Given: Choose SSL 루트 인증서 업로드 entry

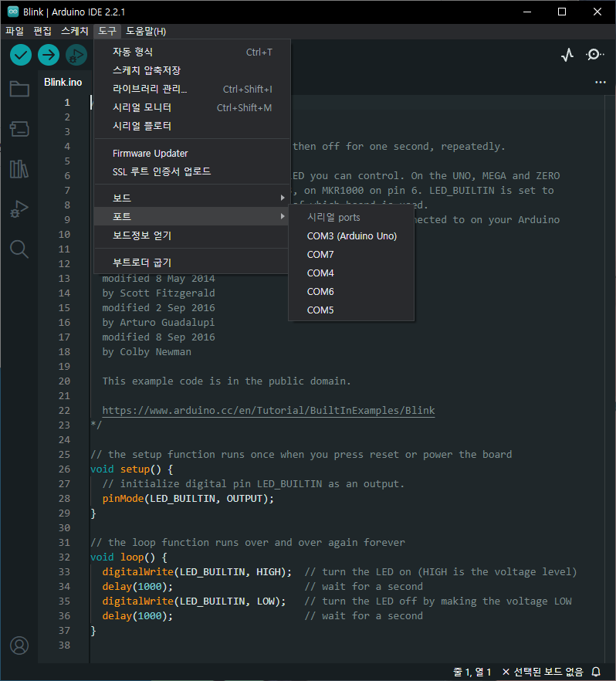Looking at the screenshot, I should tap(192, 171).
